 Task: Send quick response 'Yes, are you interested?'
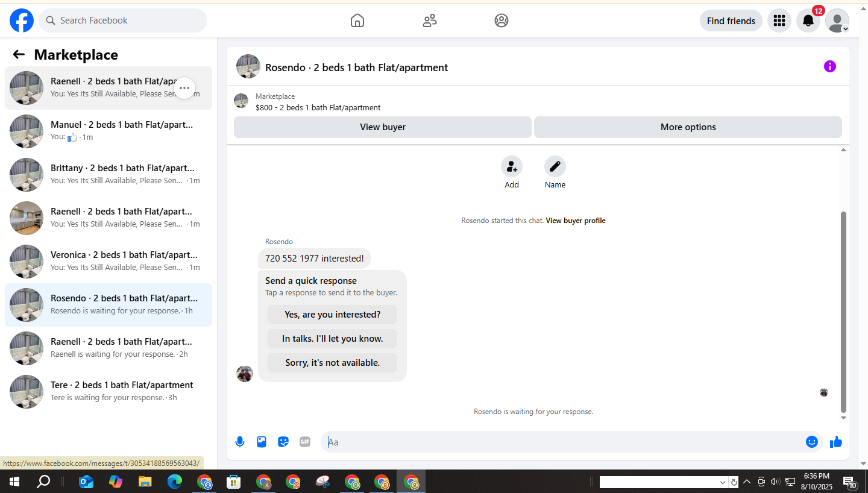pyautogui.click(x=333, y=315)
